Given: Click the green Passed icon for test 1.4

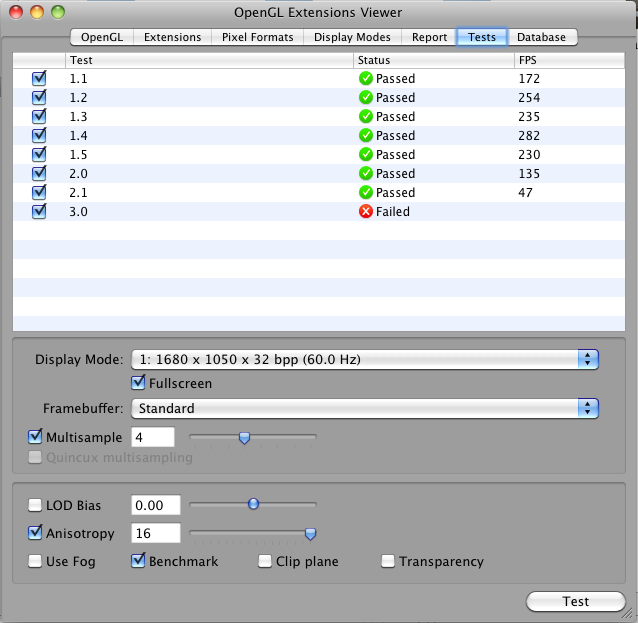Looking at the screenshot, I should (366, 135).
